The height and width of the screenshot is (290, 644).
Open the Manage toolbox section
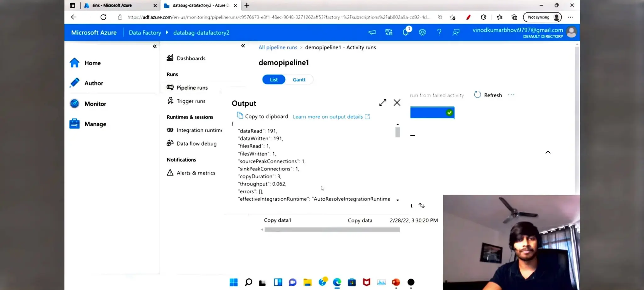88,124
